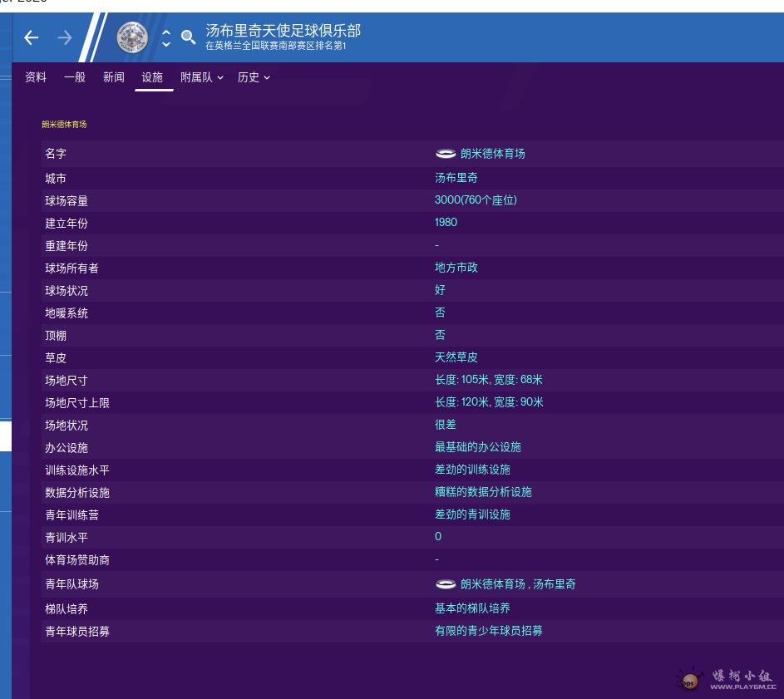Switch to the 一般 tab
This screenshot has width=784, height=699.
tap(75, 77)
